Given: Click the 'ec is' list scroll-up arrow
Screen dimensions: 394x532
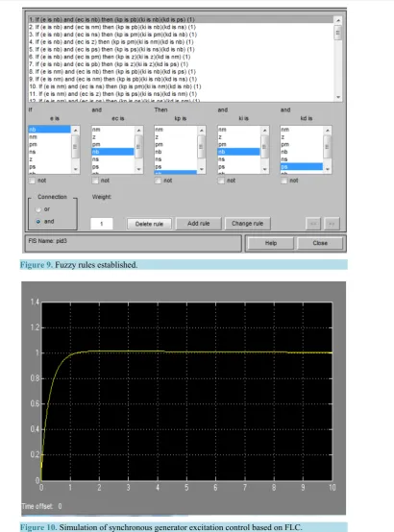Looking at the screenshot, I should 138,131.
